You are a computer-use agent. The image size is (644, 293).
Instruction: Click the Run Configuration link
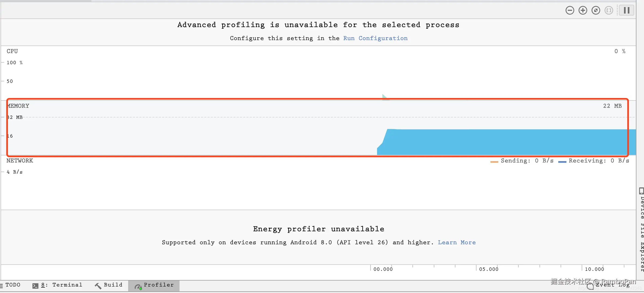pos(375,38)
